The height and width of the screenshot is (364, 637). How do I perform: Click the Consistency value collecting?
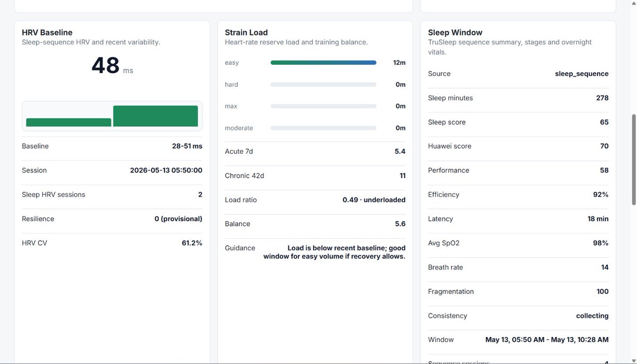point(592,316)
